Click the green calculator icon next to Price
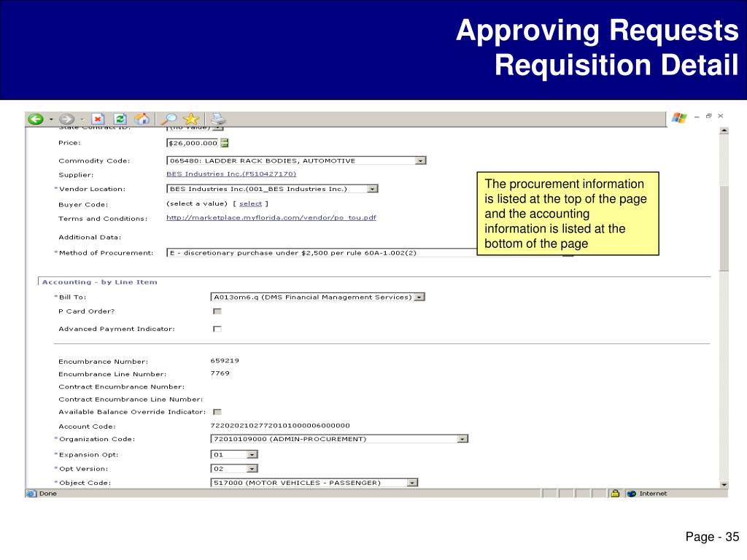 click(225, 143)
